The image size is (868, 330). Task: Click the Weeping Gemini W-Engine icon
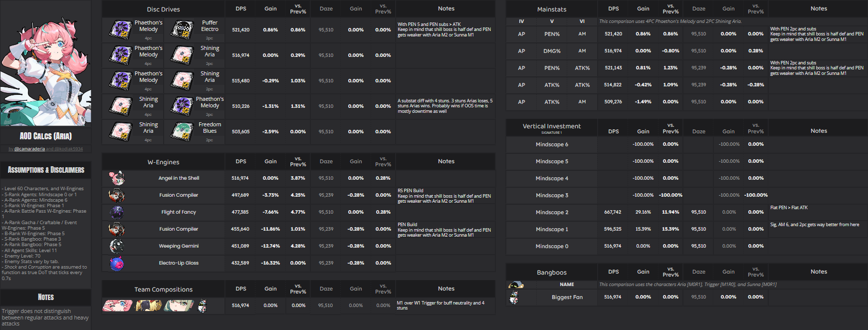(117, 246)
